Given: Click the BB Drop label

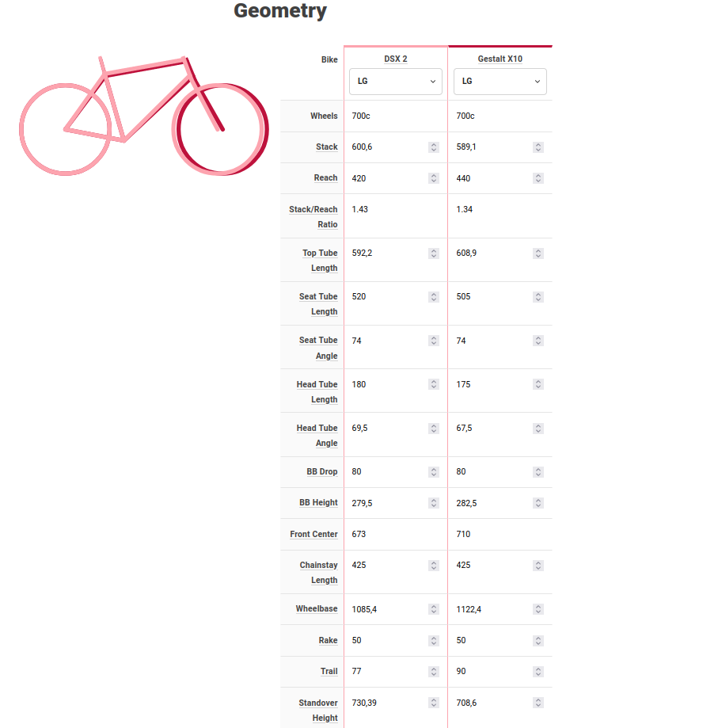Looking at the screenshot, I should (322, 472).
